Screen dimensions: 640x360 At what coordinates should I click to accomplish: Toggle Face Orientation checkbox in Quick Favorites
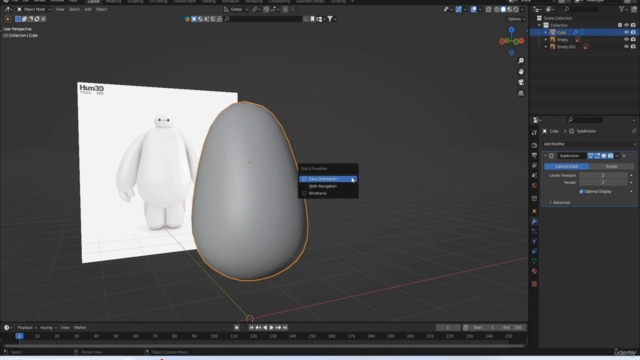click(304, 179)
